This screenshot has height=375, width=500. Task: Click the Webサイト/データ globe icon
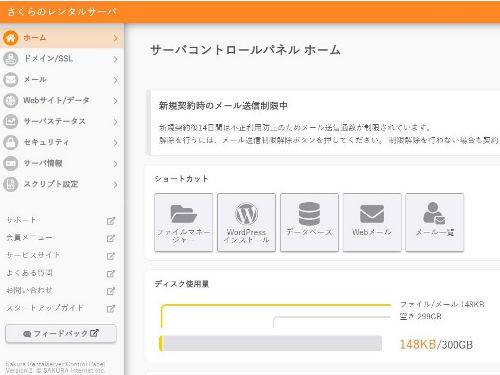(x=11, y=101)
